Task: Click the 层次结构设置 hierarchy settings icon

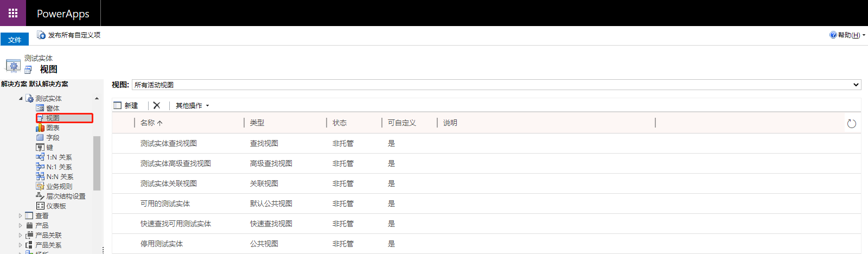Action: click(x=40, y=196)
